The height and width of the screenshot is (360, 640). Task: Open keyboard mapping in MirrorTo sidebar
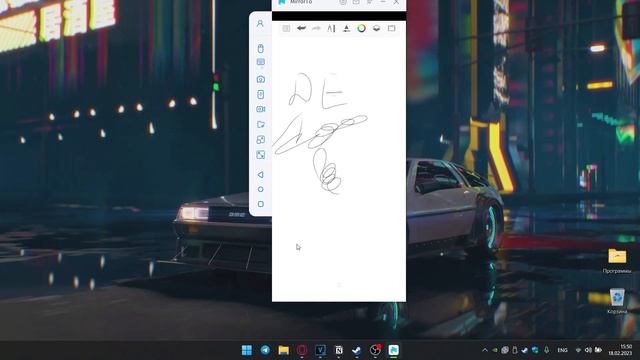point(260,62)
